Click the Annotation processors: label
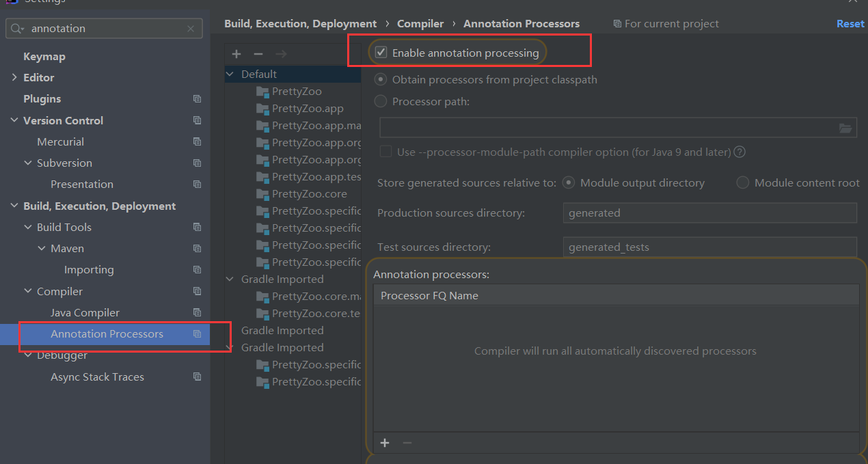This screenshot has height=464, width=868. tap(431, 275)
